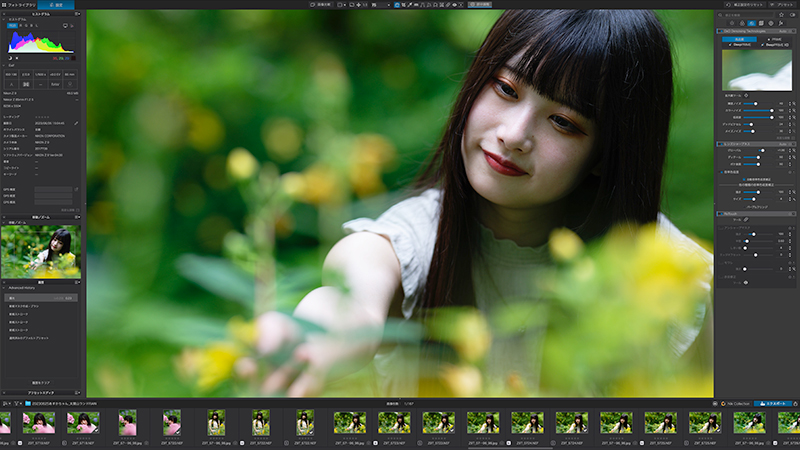Screen dimensions: 800x450
Task: Open the filmstrip filter funnel icon
Action: click(x=16, y=404)
